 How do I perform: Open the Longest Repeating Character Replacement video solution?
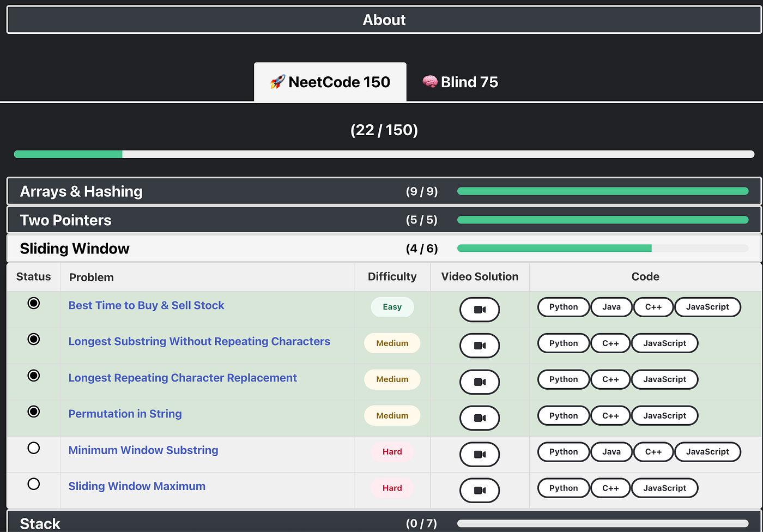[480, 382]
